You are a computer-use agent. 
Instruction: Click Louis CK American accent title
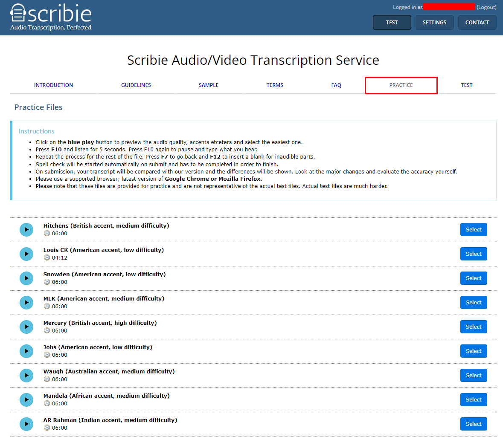(x=104, y=250)
